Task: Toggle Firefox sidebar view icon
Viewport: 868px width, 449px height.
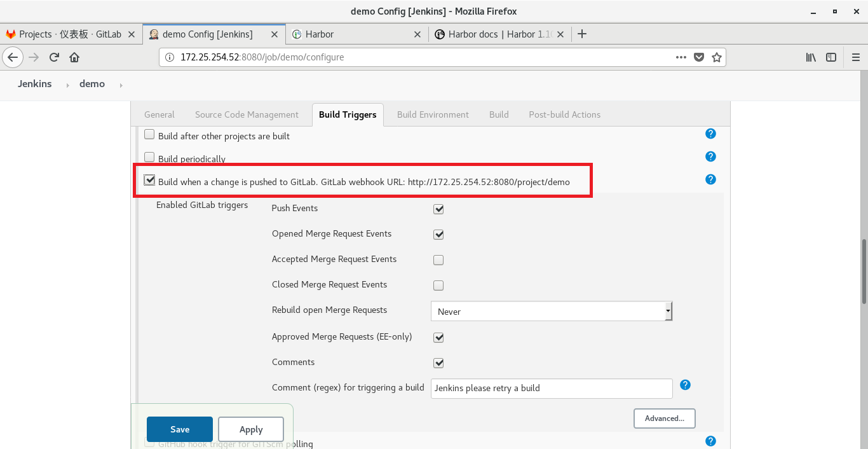Action: 831,57
